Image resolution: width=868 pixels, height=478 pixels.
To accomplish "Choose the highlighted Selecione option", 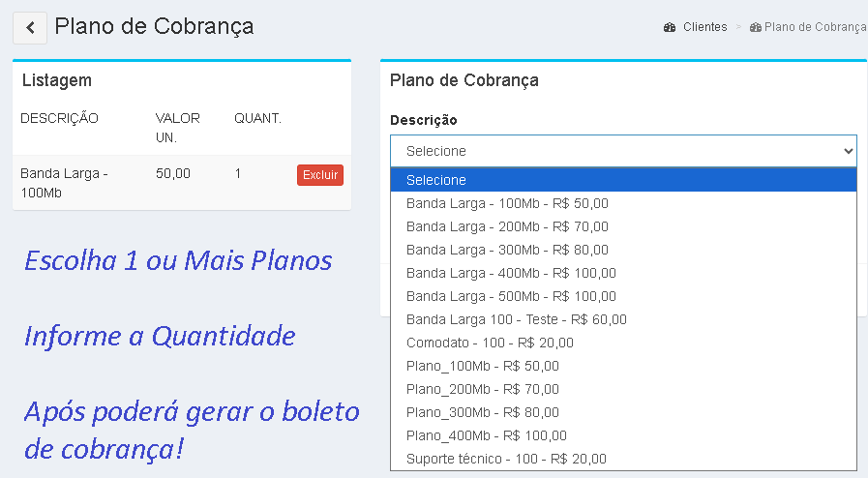I will pos(623,180).
